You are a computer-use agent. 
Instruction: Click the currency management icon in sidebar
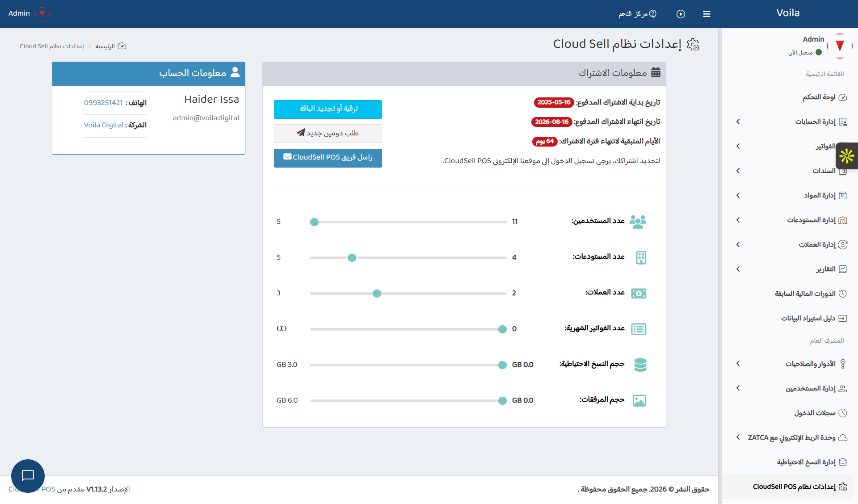[x=843, y=245]
